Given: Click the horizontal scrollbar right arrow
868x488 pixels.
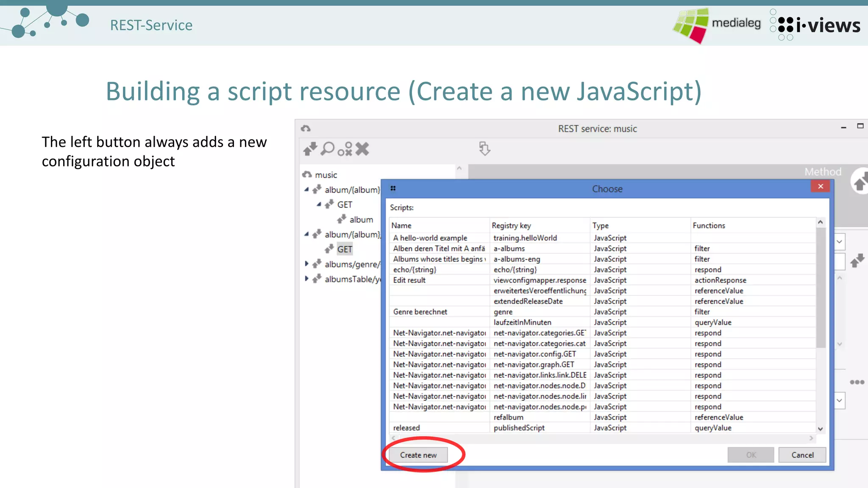Looking at the screenshot, I should point(811,438).
